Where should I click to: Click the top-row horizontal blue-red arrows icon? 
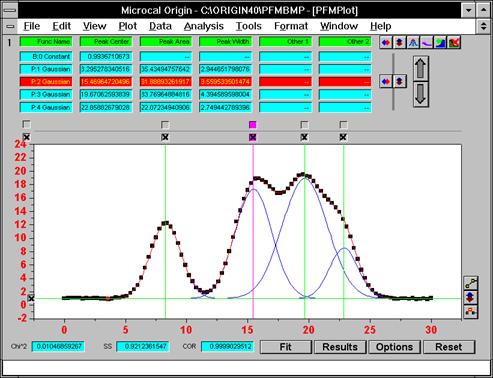click(x=386, y=42)
